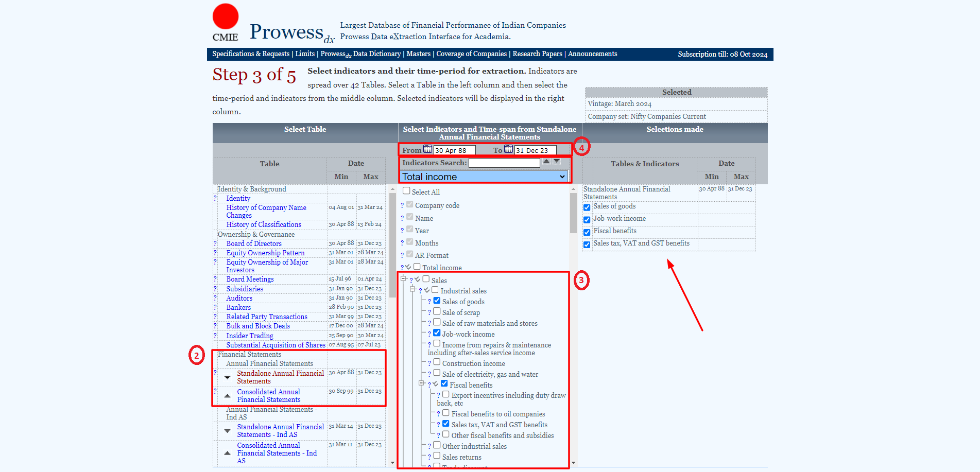Open help question mark for Months indicator
This screenshot has height=472, width=980.
(402, 243)
